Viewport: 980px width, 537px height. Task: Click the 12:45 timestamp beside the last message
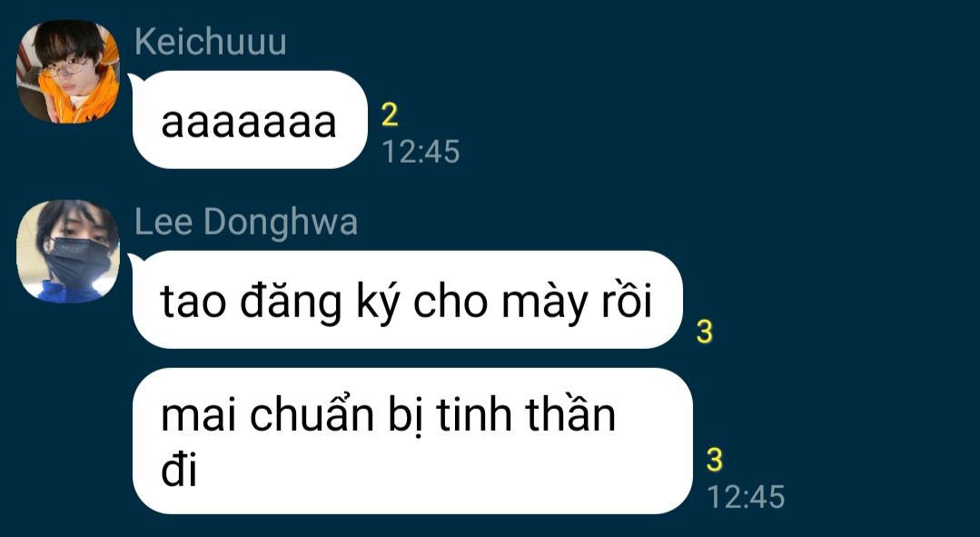pos(746,496)
